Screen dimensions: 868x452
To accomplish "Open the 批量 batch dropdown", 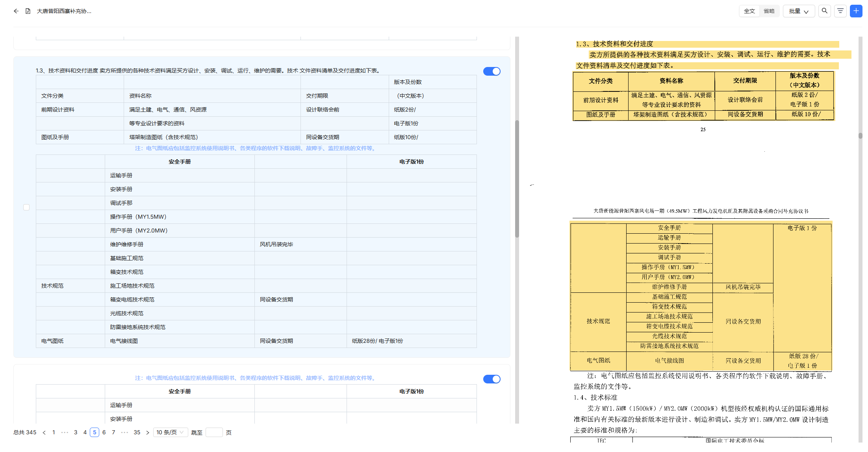I will click(x=798, y=11).
